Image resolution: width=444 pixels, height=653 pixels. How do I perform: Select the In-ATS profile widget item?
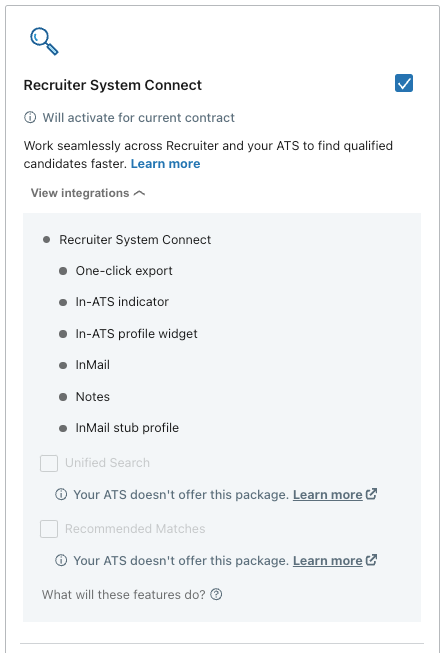136,334
